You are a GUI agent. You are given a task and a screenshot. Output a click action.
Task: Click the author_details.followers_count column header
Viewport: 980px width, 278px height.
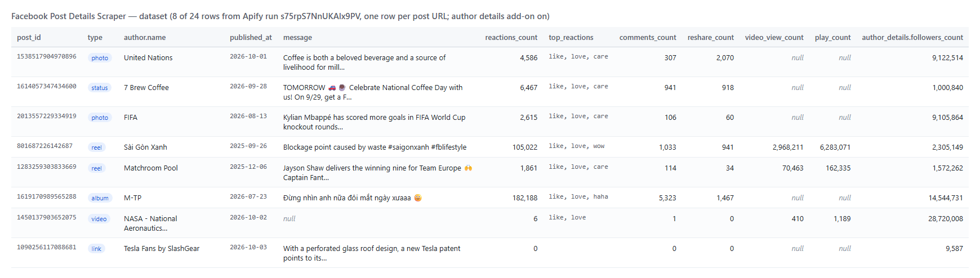[912, 38]
